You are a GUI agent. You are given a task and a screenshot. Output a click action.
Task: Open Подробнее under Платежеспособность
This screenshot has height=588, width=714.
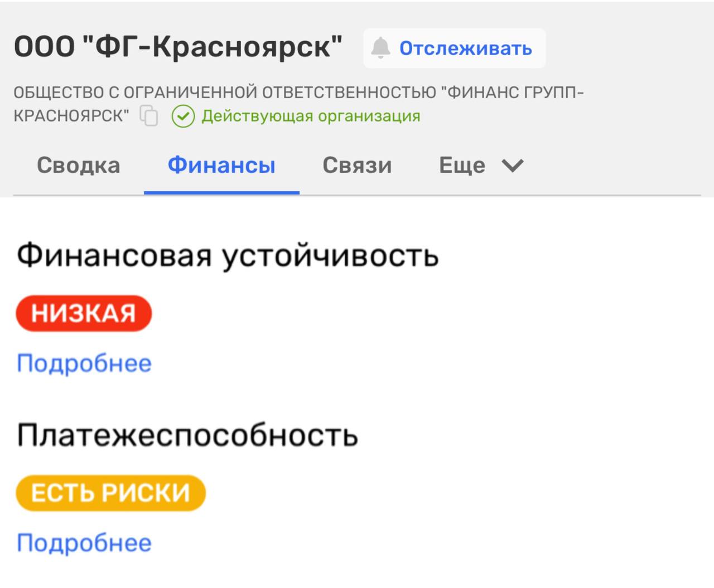point(84,543)
